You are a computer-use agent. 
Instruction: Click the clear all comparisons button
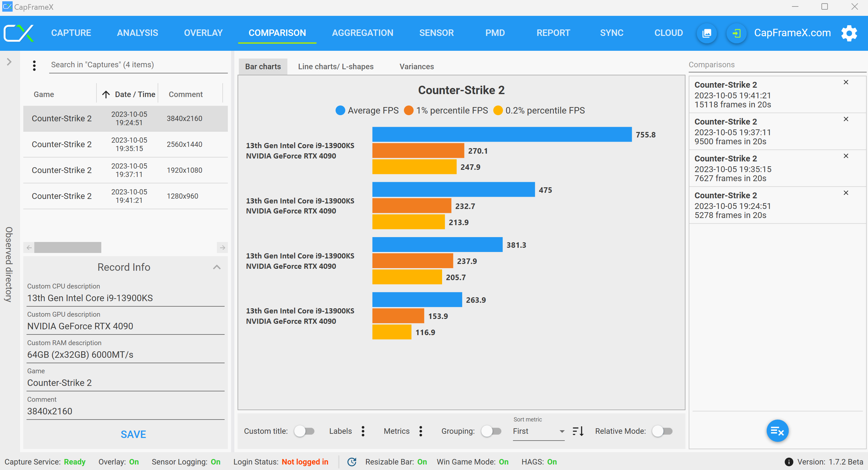pyautogui.click(x=777, y=431)
